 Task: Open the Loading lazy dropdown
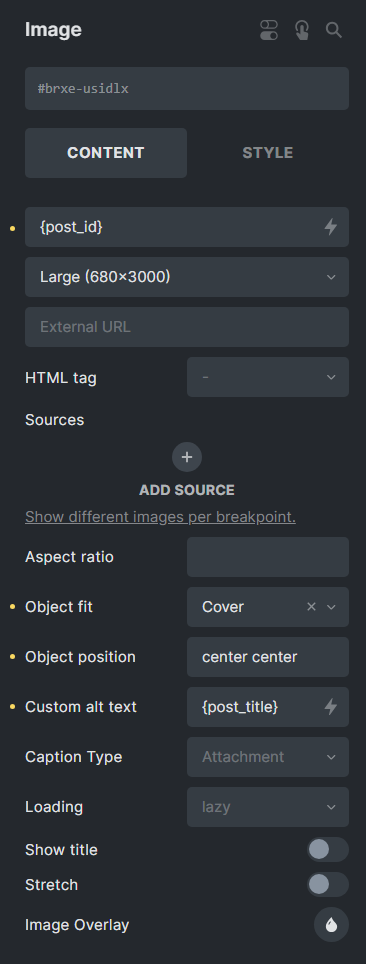(268, 807)
